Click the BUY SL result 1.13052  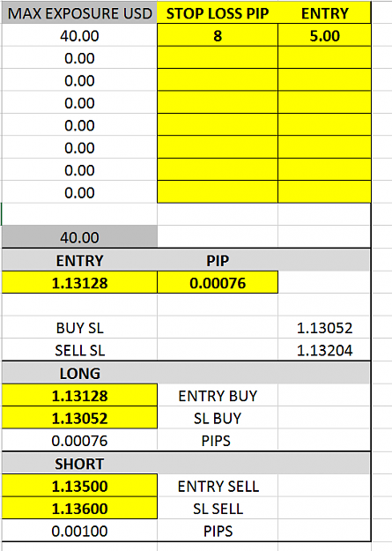[324, 327]
